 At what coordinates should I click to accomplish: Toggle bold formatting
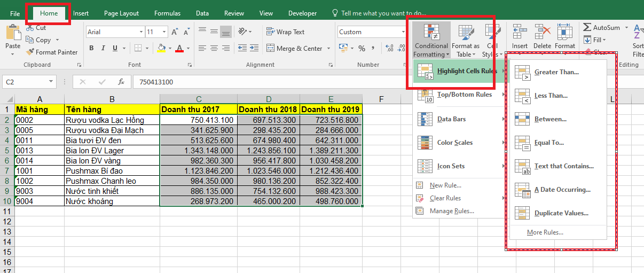tap(91, 49)
